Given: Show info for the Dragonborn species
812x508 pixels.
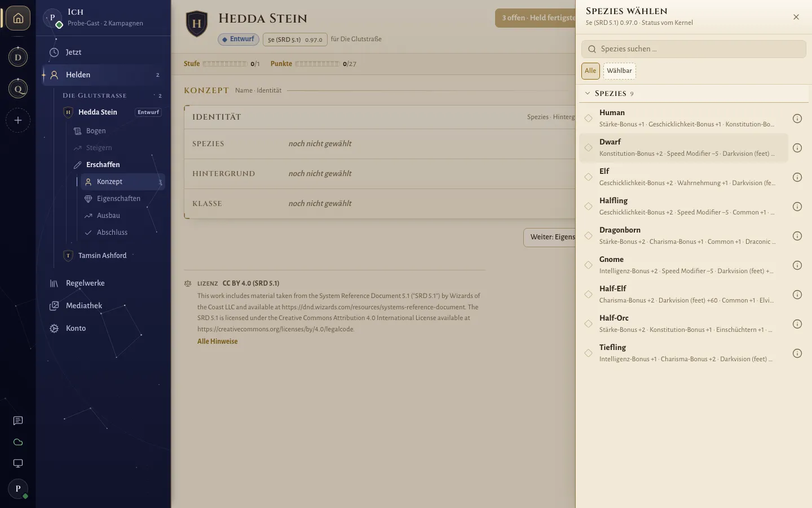Looking at the screenshot, I should (x=797, y=236).
